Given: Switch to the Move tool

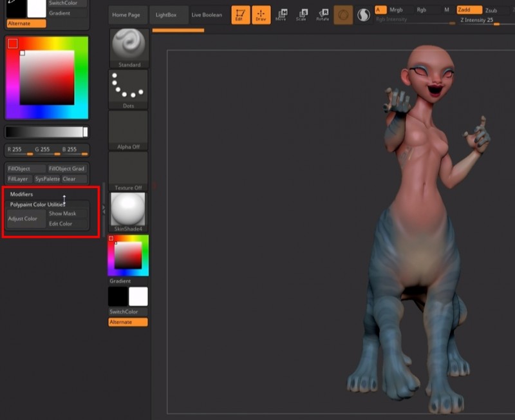Looking at the screenshot, I should [x=281, y=15].
